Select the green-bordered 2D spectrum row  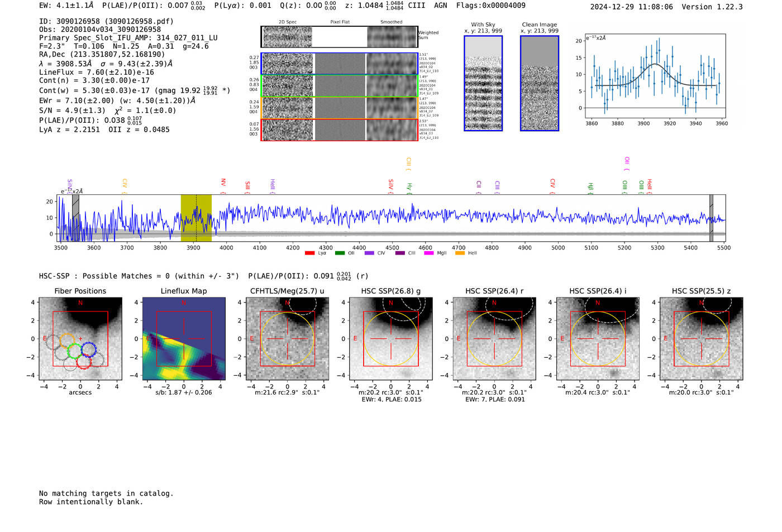tap(340, 86)
